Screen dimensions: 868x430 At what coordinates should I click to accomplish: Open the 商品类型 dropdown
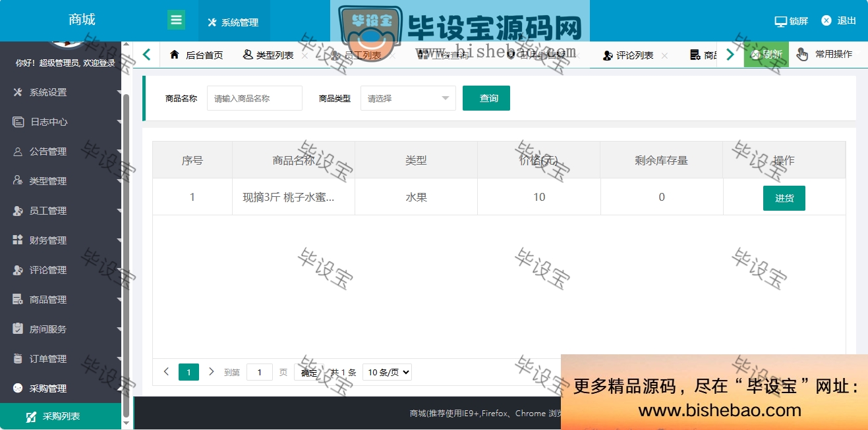[x=408, y=98]
